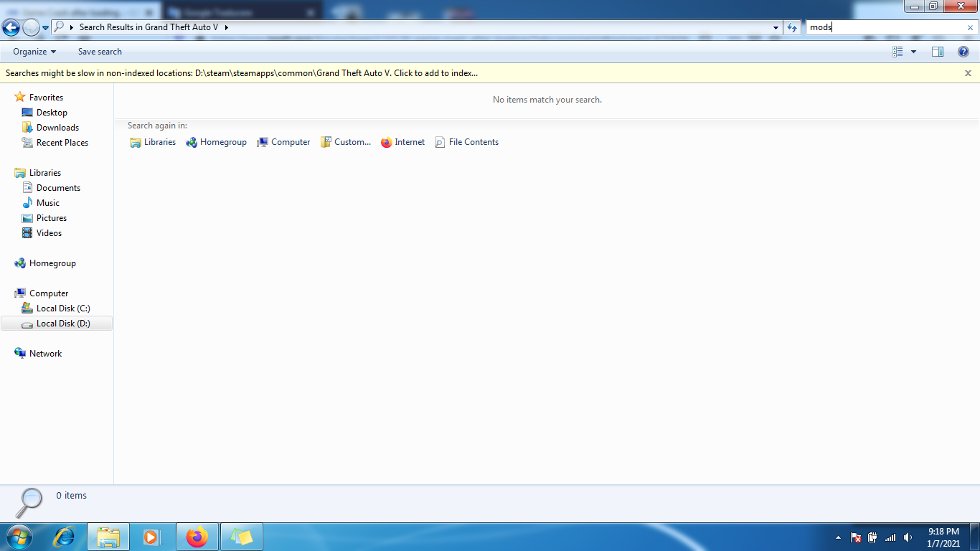Change the view using the view icon
Viewport: 980px width, 551px height.
point(897,52)
